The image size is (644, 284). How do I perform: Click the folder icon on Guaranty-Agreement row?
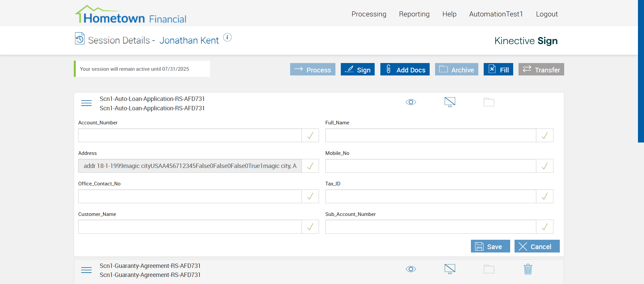[489, 269]
